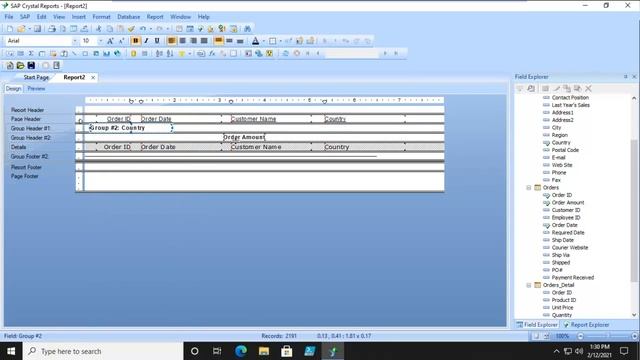This screenshot has width=640, height=360.
Task: Open the File menu
Action: coord(9,17)
